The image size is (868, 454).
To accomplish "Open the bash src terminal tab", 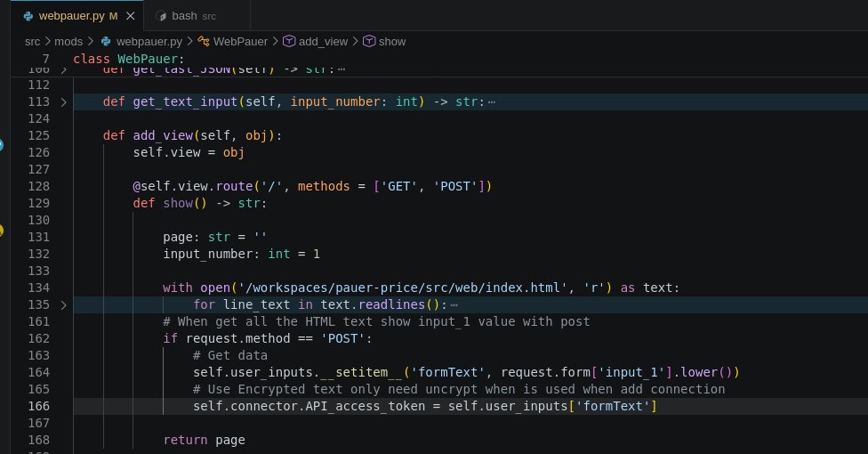I will click(x=197, y=15).
